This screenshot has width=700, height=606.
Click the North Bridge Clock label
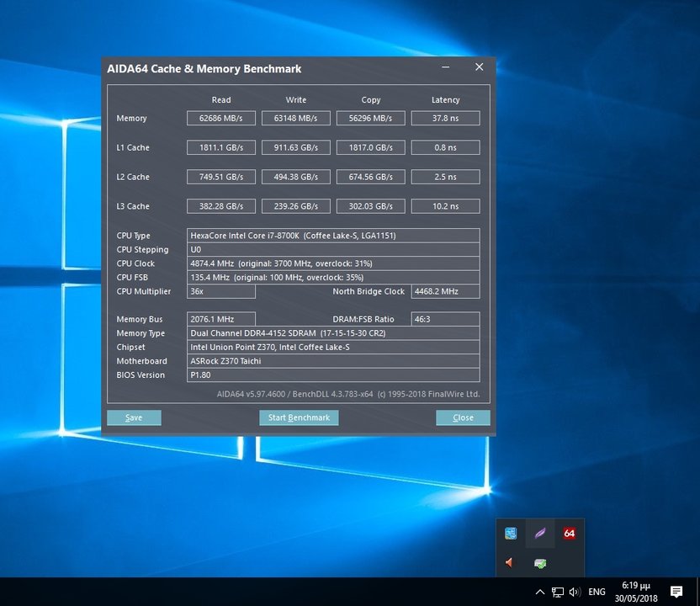click(369, 291)
